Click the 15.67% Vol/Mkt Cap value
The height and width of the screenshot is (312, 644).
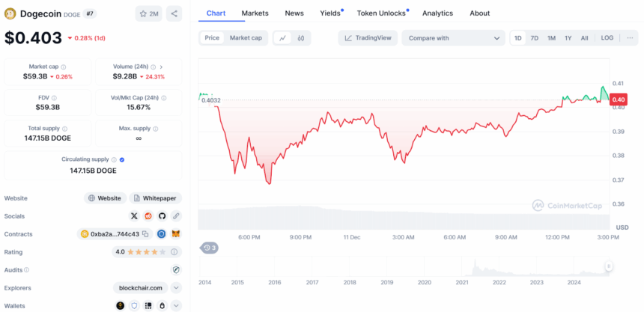(139, 108)
